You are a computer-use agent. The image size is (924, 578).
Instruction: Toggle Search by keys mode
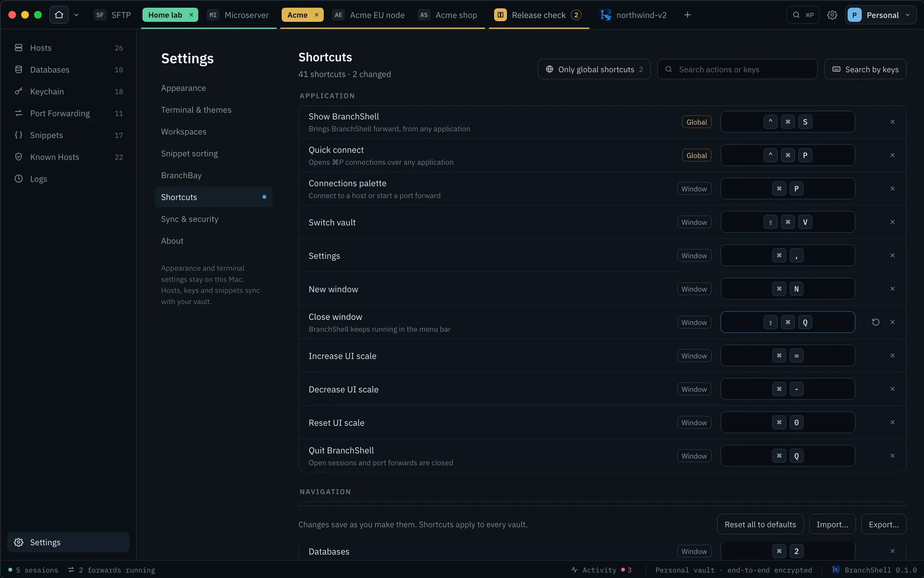[x=865, y=69]
